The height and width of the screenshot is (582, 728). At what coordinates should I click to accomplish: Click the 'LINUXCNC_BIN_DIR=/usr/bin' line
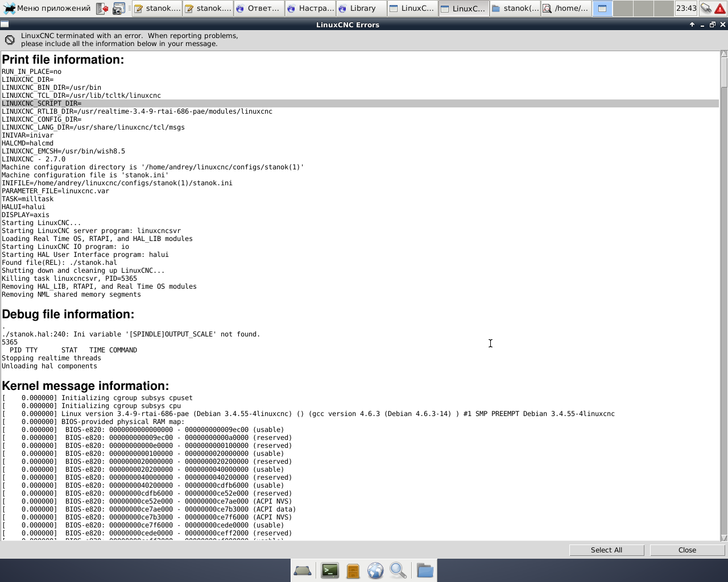[x=51, y=88]
